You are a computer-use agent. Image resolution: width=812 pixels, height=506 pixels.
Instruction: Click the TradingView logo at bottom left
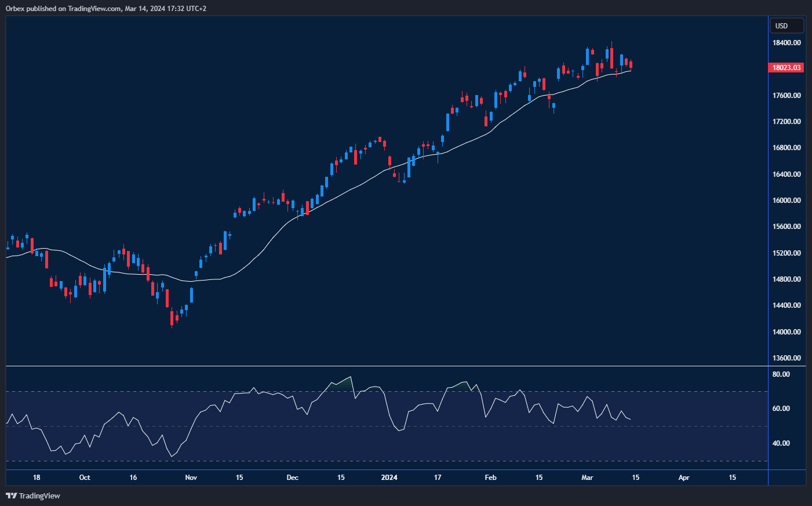(x=33, y=496)
